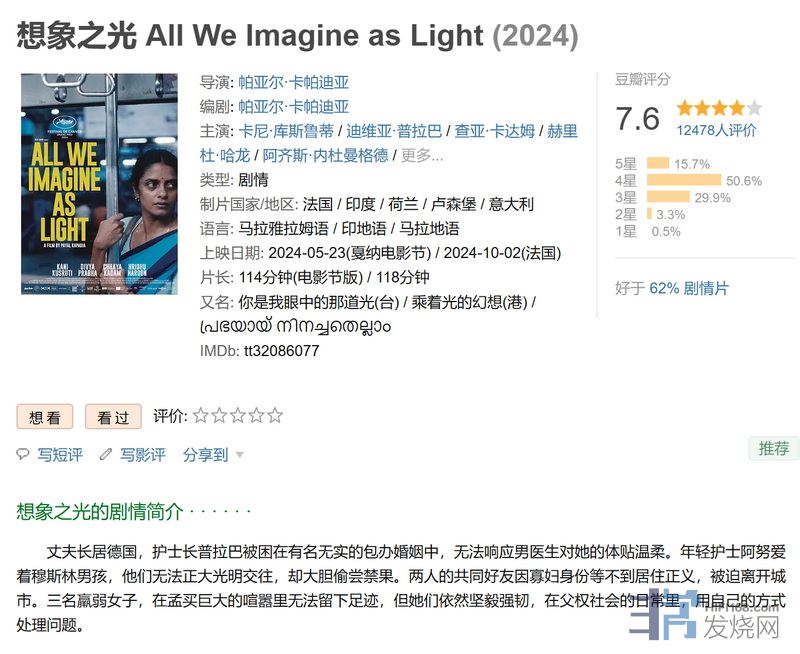Screen dimensions: 800x654
Task: Click the 写影评 link
Action: (x=143, y=455)
